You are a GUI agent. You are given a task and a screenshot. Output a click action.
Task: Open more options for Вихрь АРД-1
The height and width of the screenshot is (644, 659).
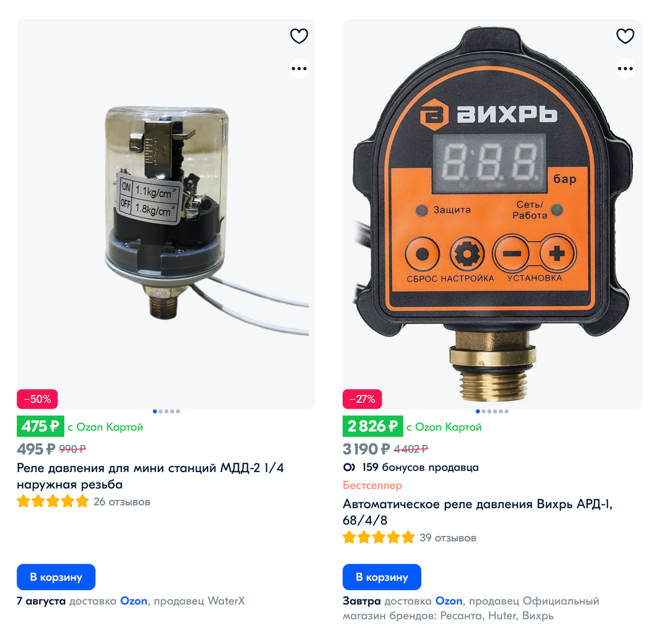point(625,69)
